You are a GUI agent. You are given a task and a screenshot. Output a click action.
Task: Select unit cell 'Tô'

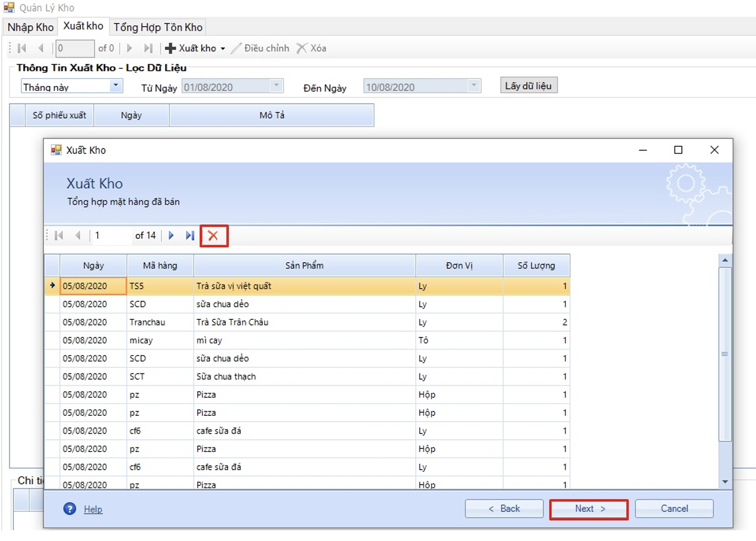coord(460,341)
